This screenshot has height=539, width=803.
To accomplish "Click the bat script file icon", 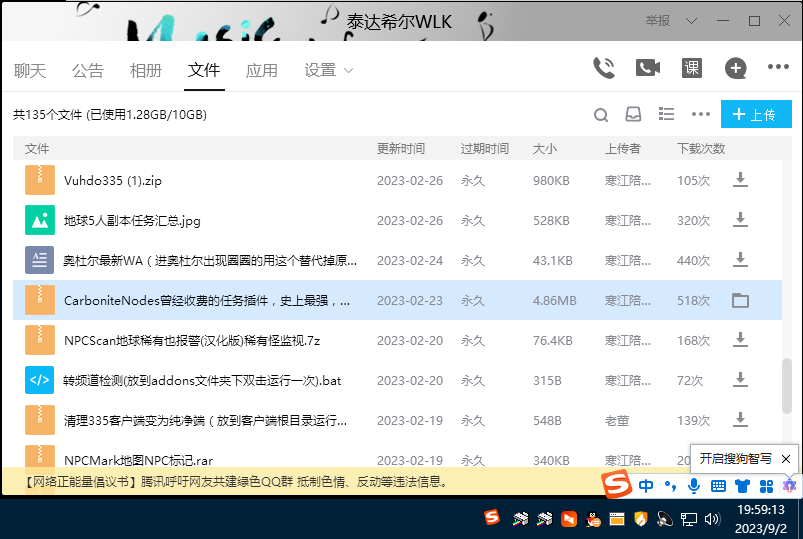I will click(x=40, y=380).
